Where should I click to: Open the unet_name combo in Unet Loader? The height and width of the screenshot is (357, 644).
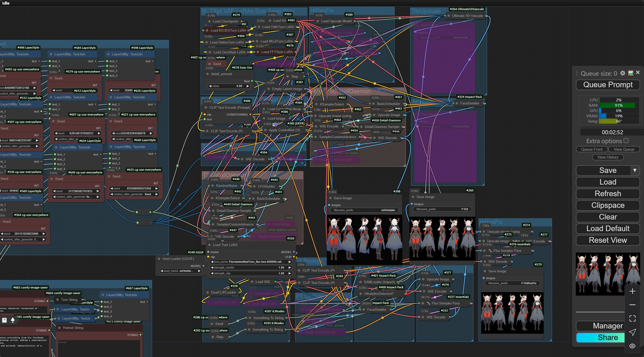tap(180, 271)
